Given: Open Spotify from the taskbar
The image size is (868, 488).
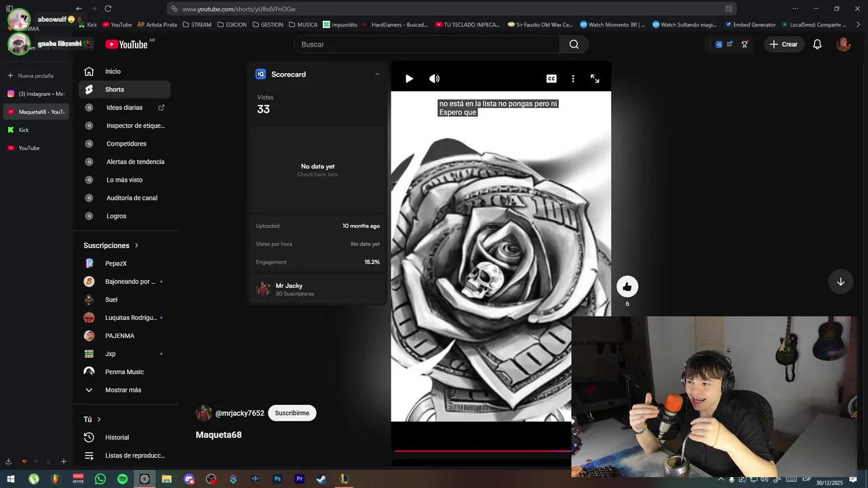Looking at the screenshot, I should 122,479.
